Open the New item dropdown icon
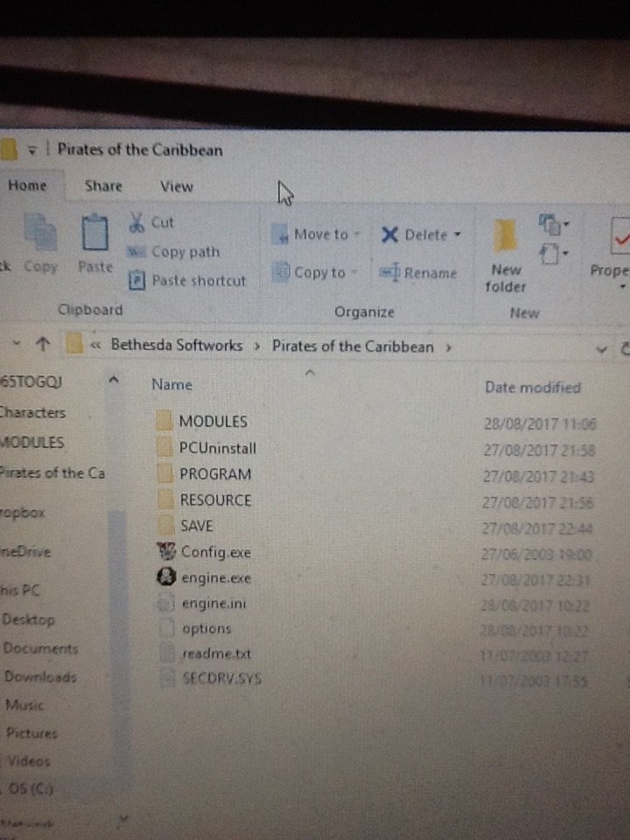 click(x=554, y=224)
